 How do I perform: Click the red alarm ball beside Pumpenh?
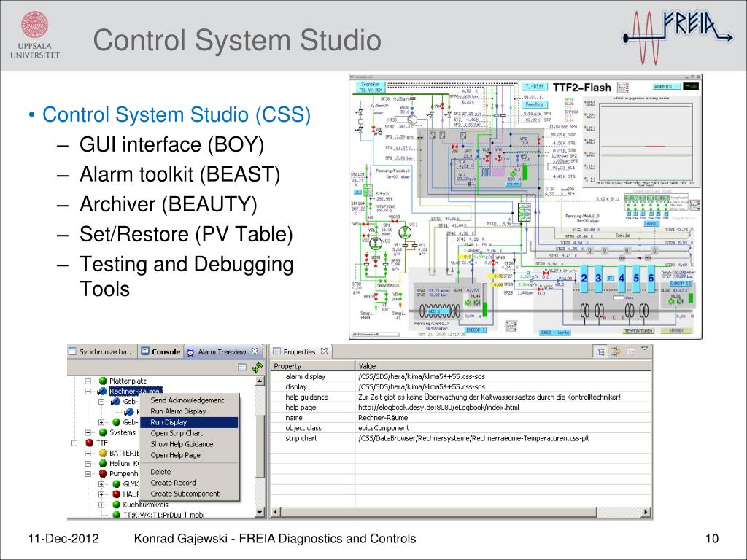pos(103,474)
